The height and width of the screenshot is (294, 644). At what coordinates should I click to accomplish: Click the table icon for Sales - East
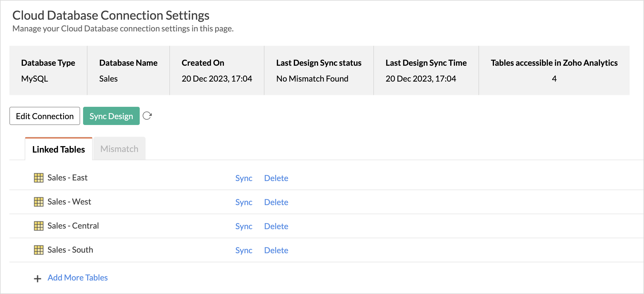click(x=38, y=178)
